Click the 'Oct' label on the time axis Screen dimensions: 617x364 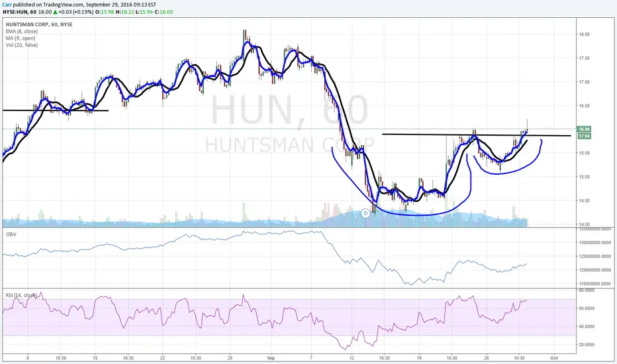(x=554, y=358)
